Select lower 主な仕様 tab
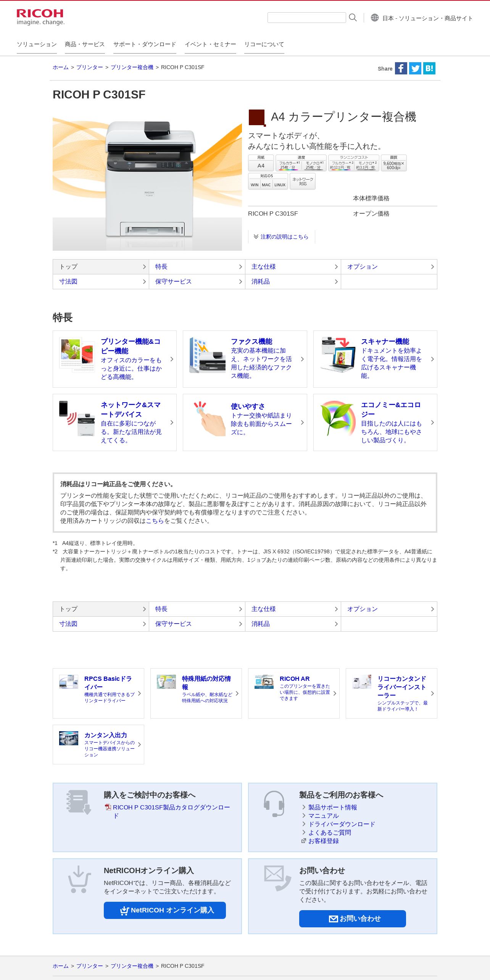This screenshot has height=980, width=490. point(293,609)
